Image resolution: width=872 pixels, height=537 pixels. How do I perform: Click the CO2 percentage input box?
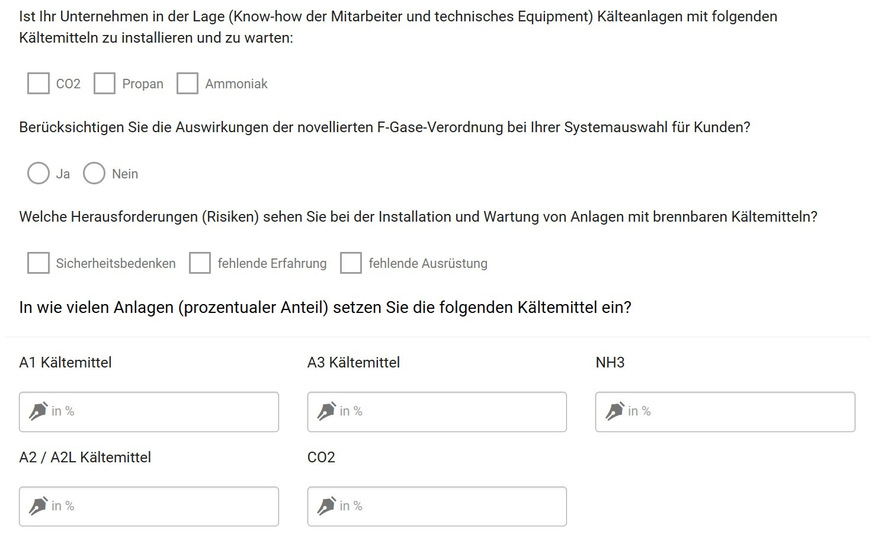pyautogui.click(x=448, y=506)
